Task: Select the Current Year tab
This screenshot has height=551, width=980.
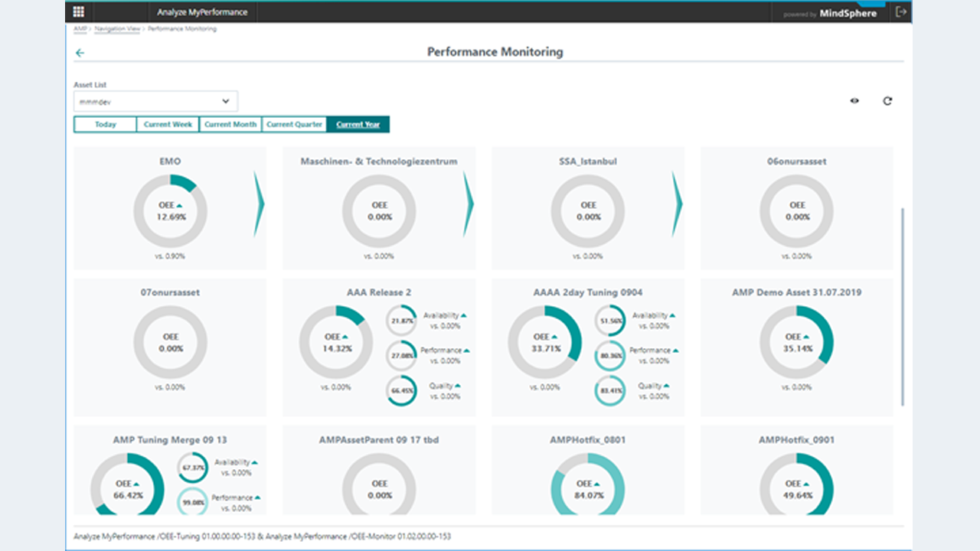Action: (358, 124)
